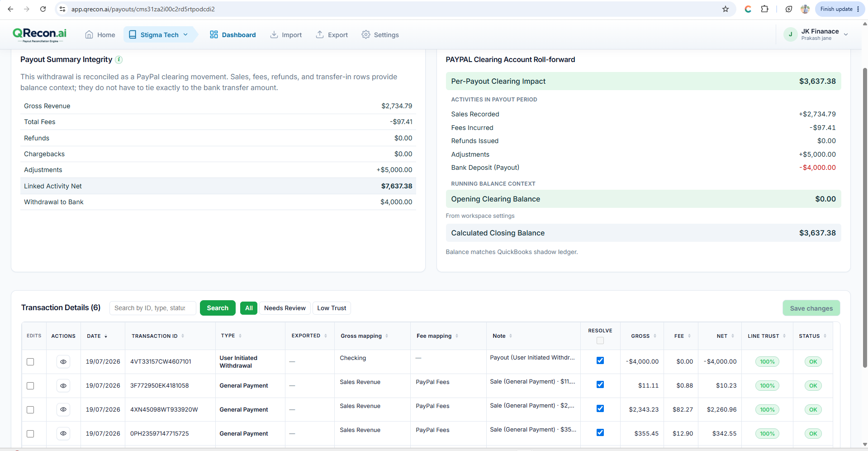The width and height of the screenshot is (868, 451).
Task: Sort table by Status column
Action: (x=812, y=336)
